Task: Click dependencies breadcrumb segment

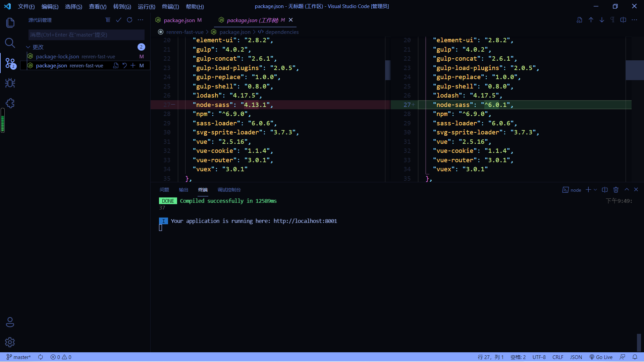Action: point(282,32)
